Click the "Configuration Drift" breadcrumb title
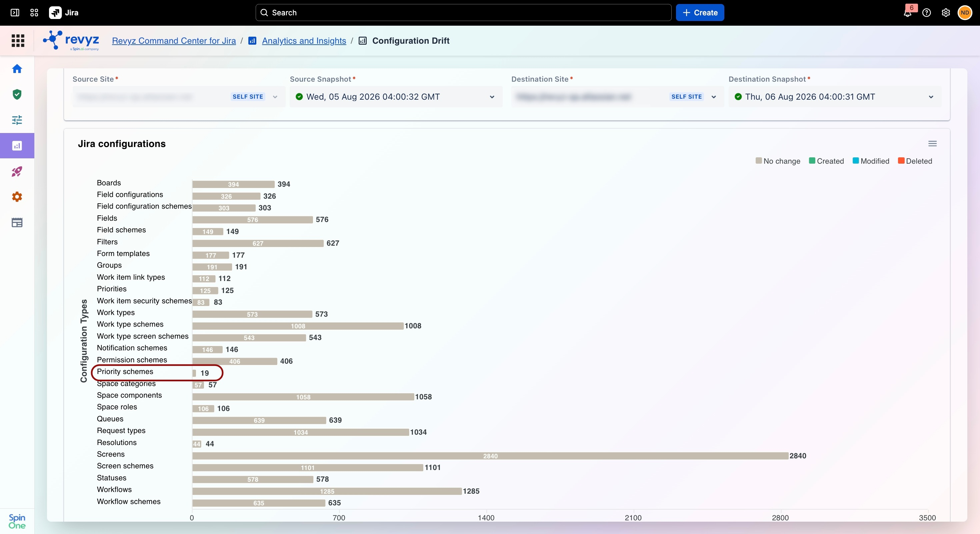This screenshot has width=980, height=534. (x=411, y=41)
